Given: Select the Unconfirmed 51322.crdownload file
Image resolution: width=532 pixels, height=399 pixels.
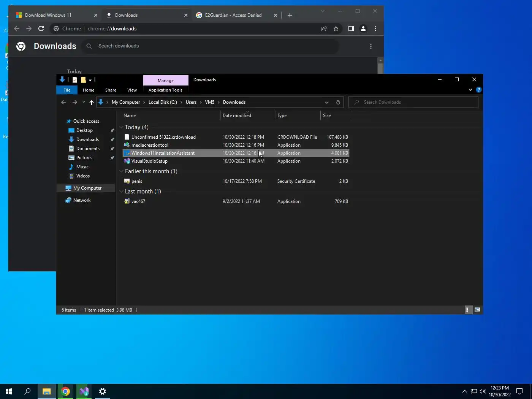Looking at the screenshot, I should [x=236, y=137].
